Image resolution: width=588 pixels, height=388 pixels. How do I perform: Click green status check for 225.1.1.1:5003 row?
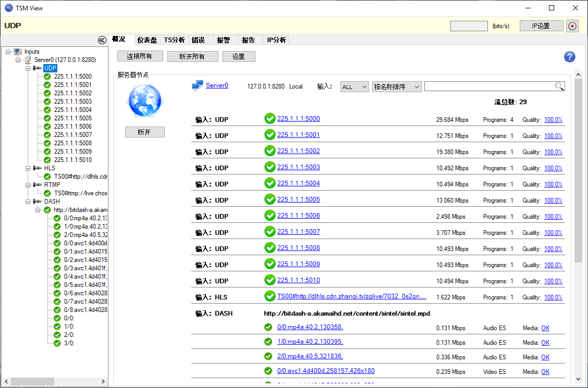tap(269, 168)
